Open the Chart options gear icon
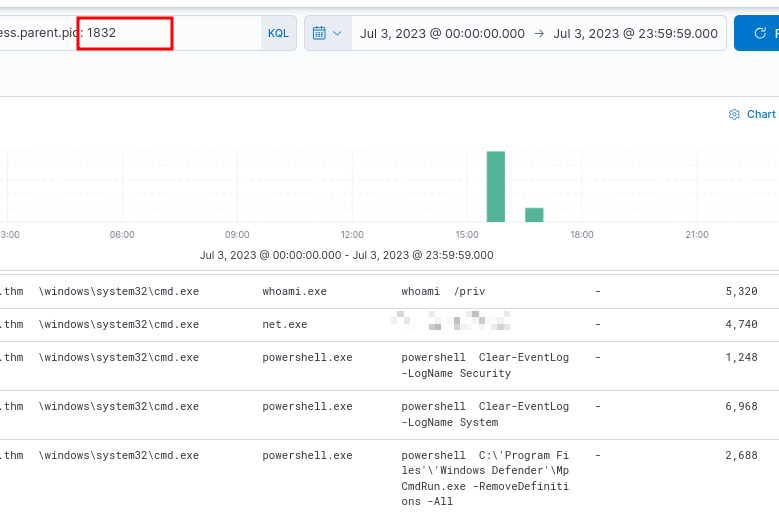 point(734,115)
